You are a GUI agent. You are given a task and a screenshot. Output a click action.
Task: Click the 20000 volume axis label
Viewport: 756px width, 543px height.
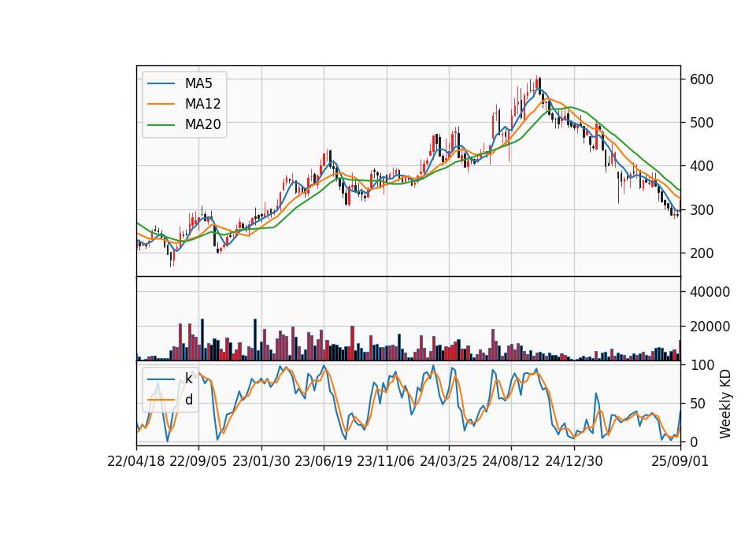click(710, 327)
